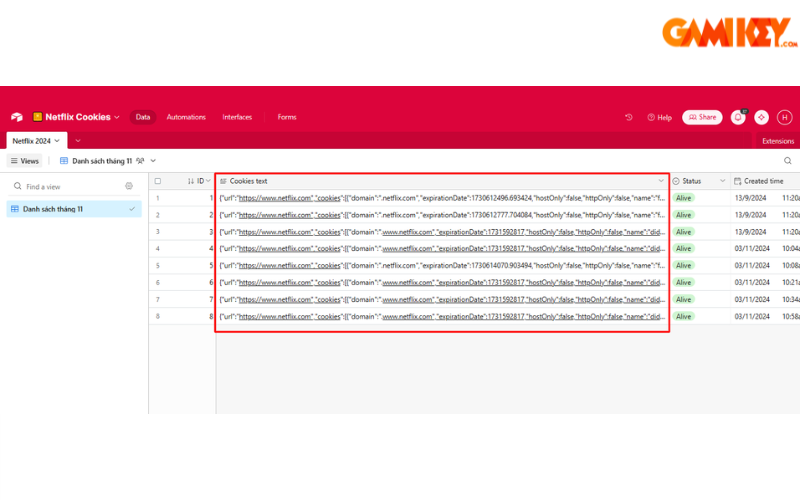Image resolution: width=800 pixels, height=500 pixels.
Task: Open the netflix.com link in row 2
Action: [x=275, y=215]
